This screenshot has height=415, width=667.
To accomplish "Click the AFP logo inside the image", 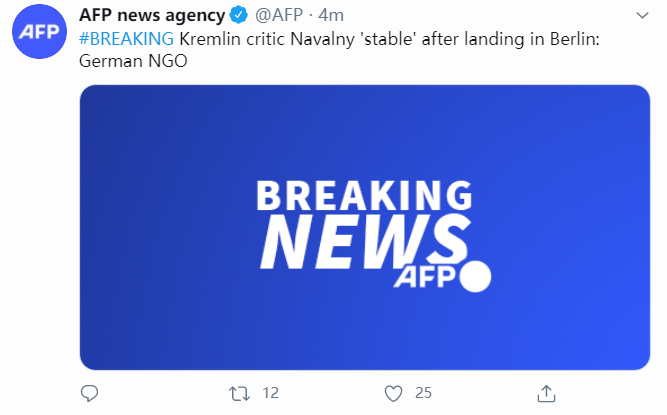I will [x=431, y=277].
